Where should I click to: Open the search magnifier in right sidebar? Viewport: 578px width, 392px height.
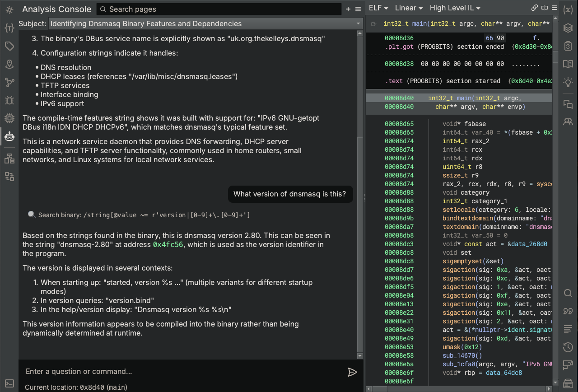tap(568, 293)
